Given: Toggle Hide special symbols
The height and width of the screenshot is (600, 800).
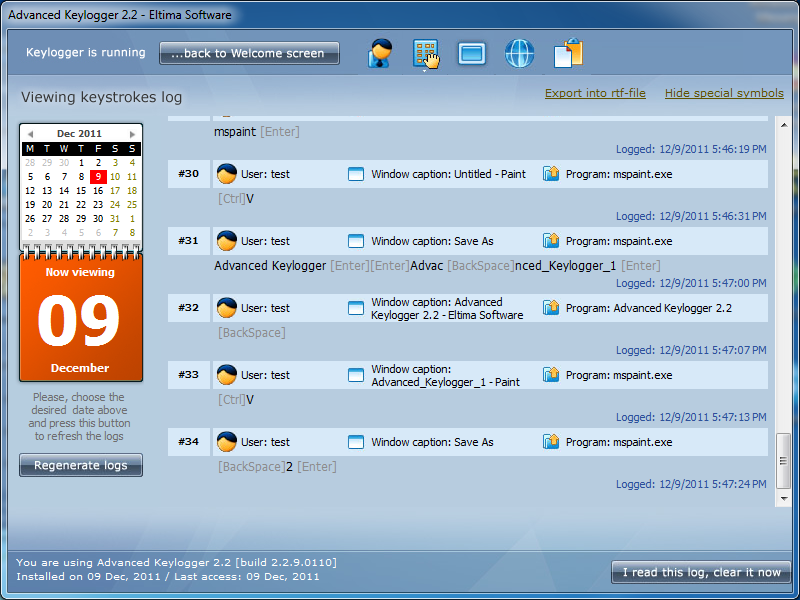Looking at the screenshot, I should pyautogui.click(x=724, y=93).
